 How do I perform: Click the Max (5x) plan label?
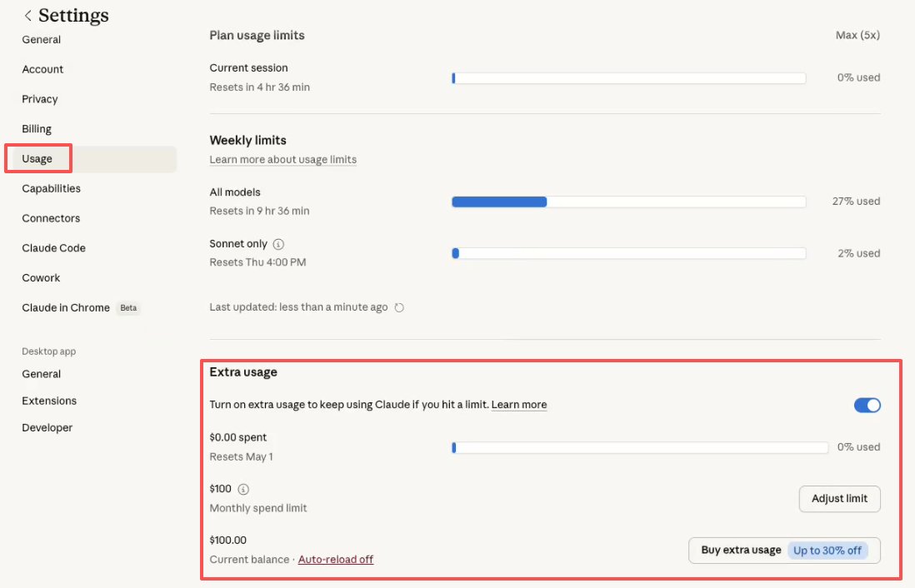coord(857,35)
